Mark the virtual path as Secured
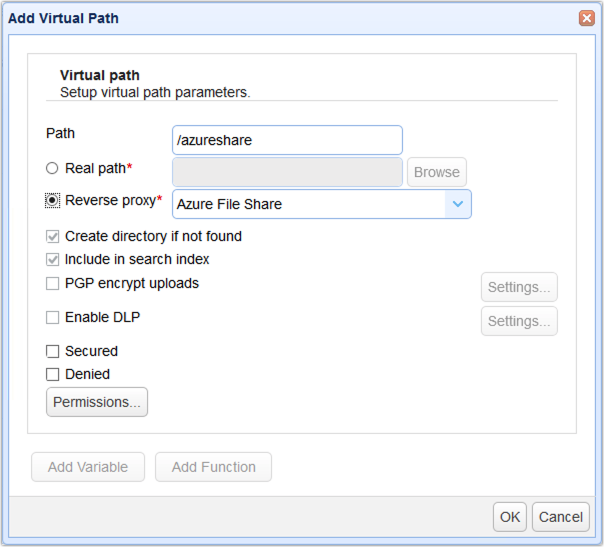Image resolution: width=604 pixels, height=547 pixels. (x=53, y=352)
